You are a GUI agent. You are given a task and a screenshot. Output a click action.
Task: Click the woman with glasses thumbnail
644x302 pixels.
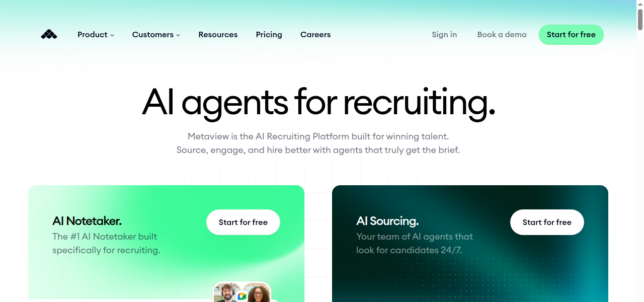(258, 293)
